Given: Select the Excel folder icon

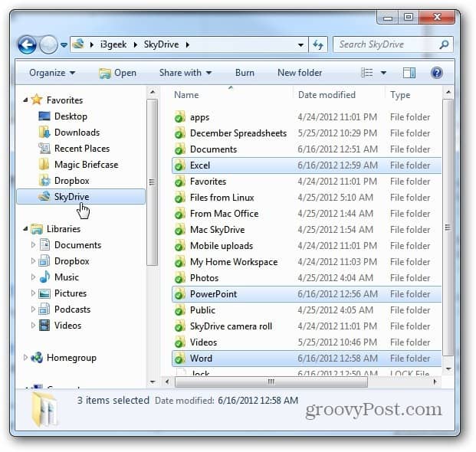Looking at the screenshot, I should coord(179,165).
